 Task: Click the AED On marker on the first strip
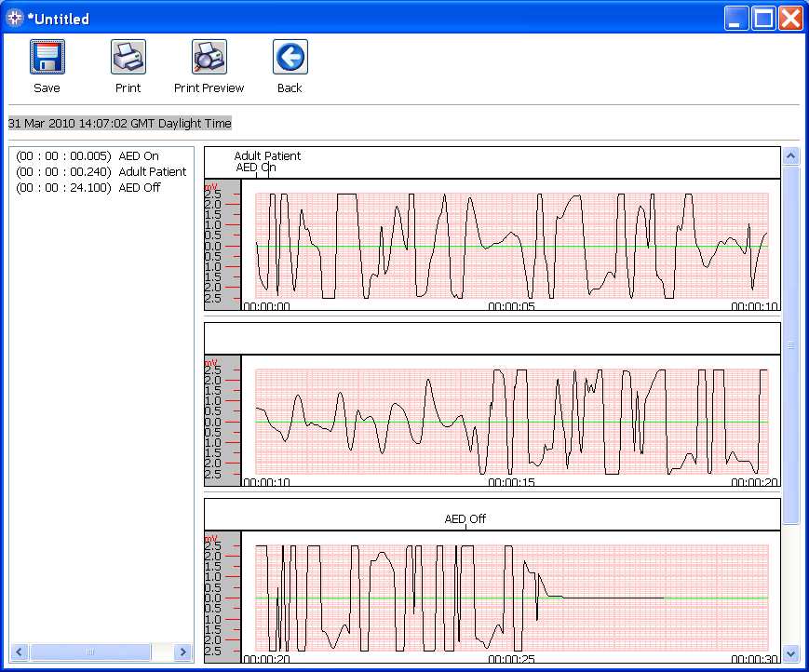[256, 168]
